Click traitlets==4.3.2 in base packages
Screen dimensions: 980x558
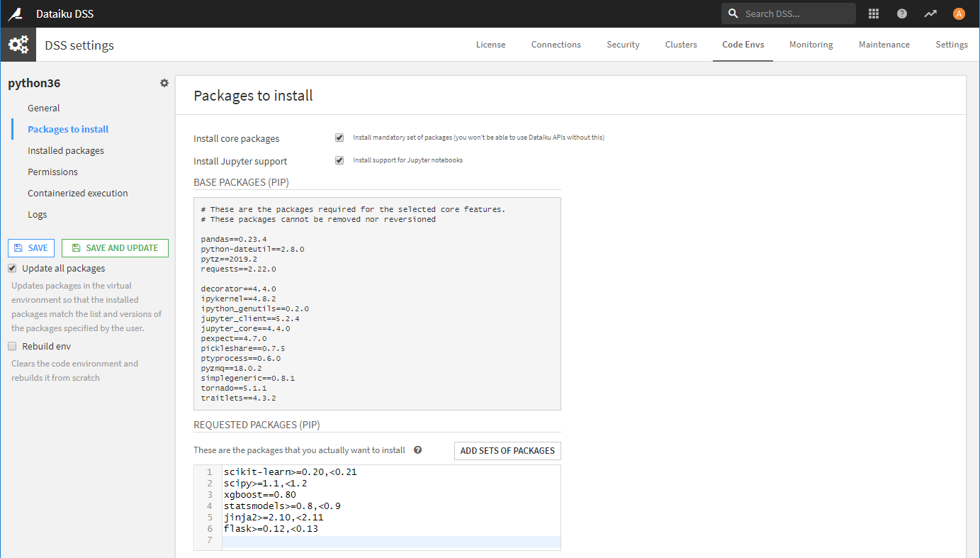click(238, 398)
